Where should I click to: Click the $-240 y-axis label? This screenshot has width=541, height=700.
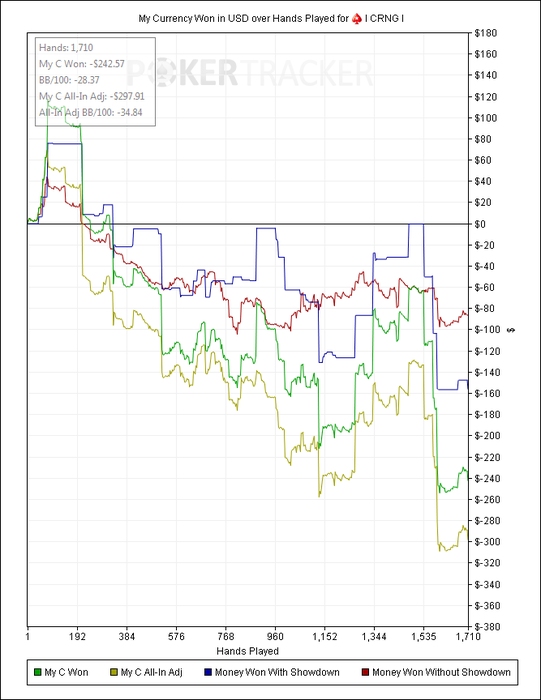click(487, 479)
